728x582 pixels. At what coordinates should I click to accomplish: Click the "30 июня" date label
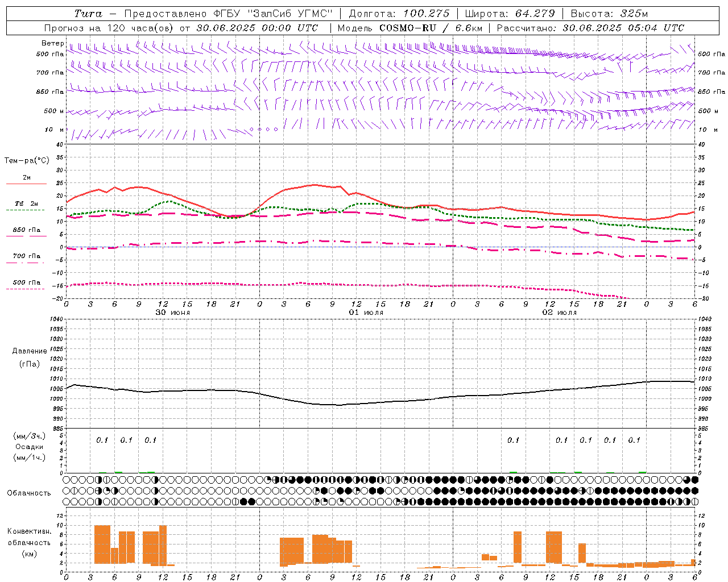(x=173, y=313)
